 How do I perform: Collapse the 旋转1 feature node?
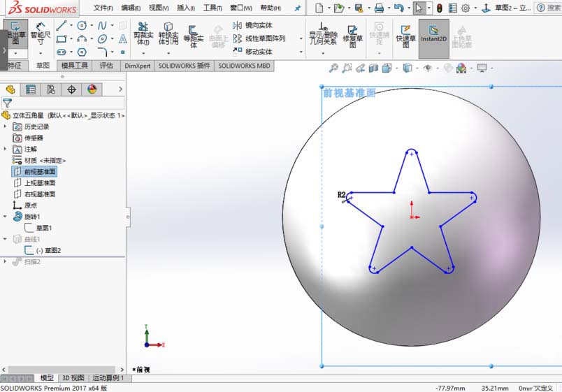5,217
